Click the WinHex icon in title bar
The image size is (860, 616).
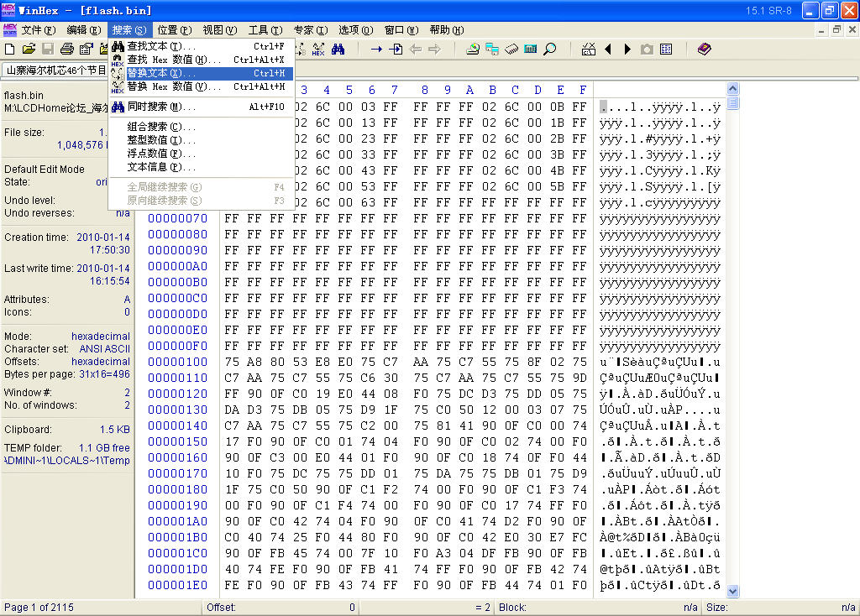[x=8, y=10]
